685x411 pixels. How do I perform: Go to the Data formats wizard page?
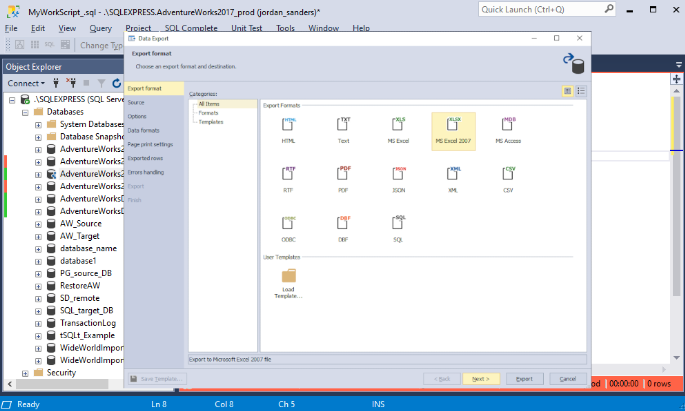[143, 130]
